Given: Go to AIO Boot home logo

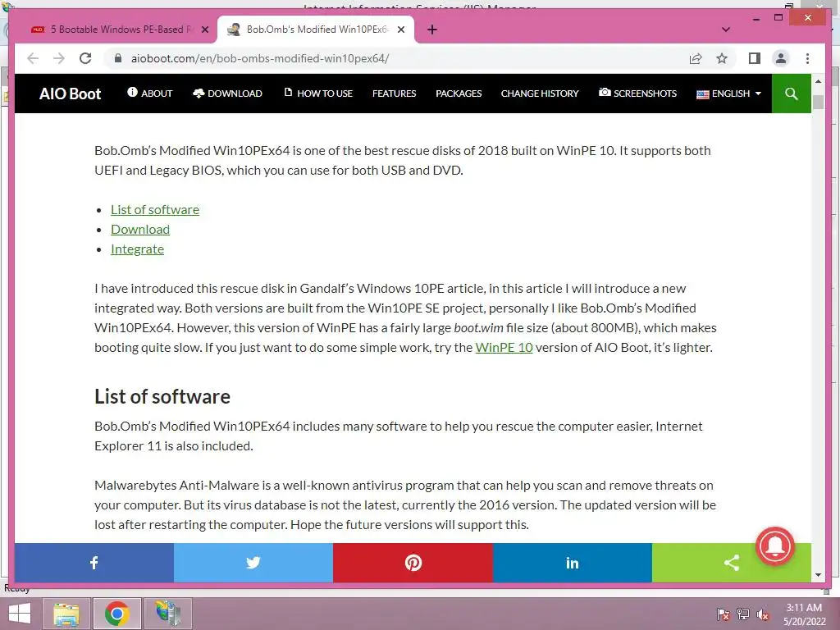Looking at the screenshot, I should [71, 94].
